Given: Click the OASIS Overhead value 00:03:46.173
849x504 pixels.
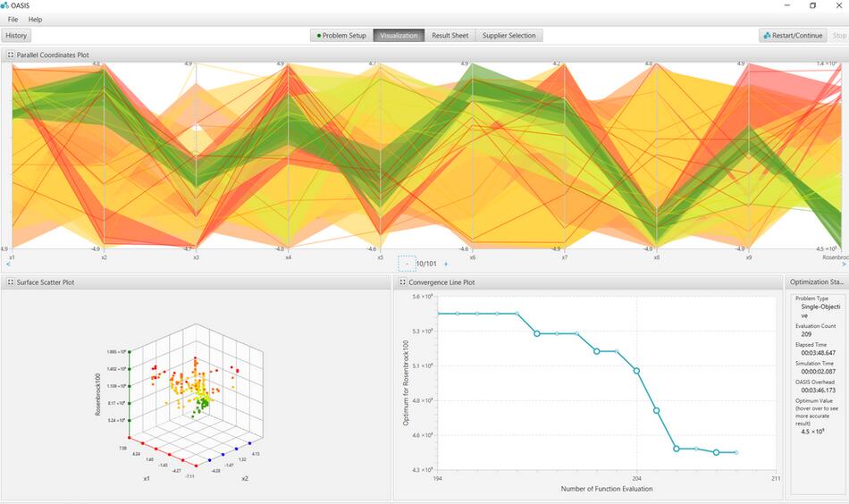Looking at the screenshot, I should click(x=818, y=390).
